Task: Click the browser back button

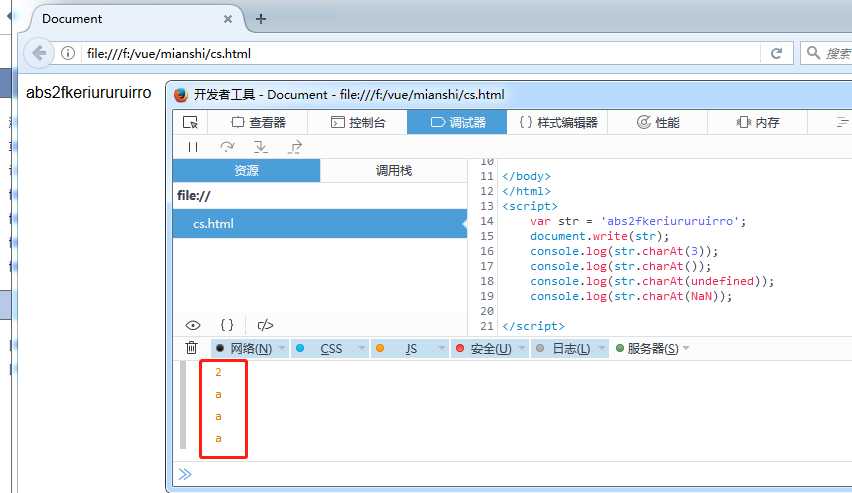Action: [x=39, y=53]
